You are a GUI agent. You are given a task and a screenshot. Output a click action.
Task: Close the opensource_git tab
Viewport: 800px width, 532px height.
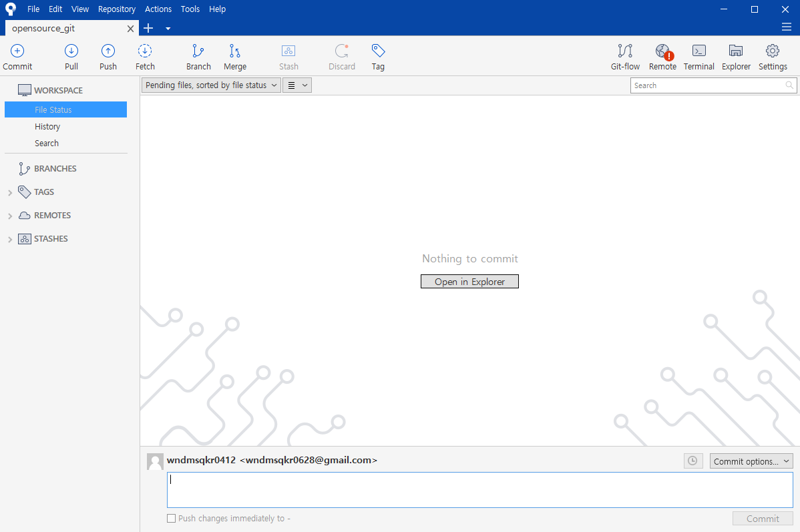coord(131,29)
